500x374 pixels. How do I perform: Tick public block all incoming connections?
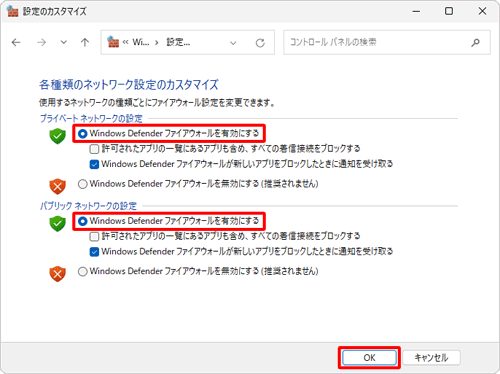(225, 236)
